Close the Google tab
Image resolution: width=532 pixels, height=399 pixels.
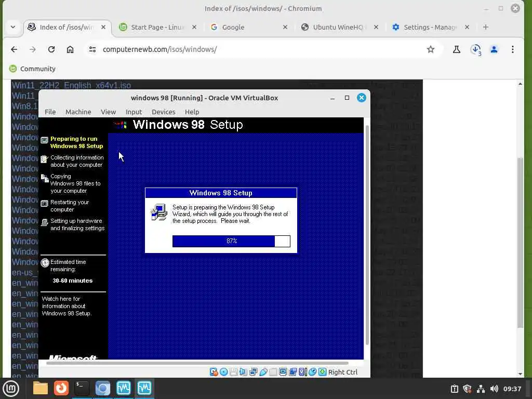285,27
